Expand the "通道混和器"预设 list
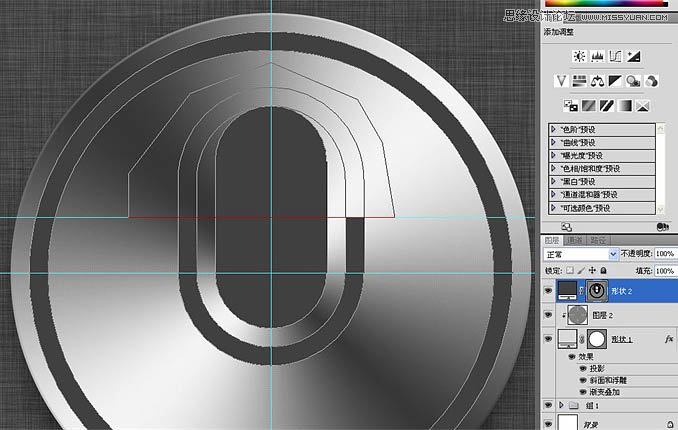 (x=553, y=195)
